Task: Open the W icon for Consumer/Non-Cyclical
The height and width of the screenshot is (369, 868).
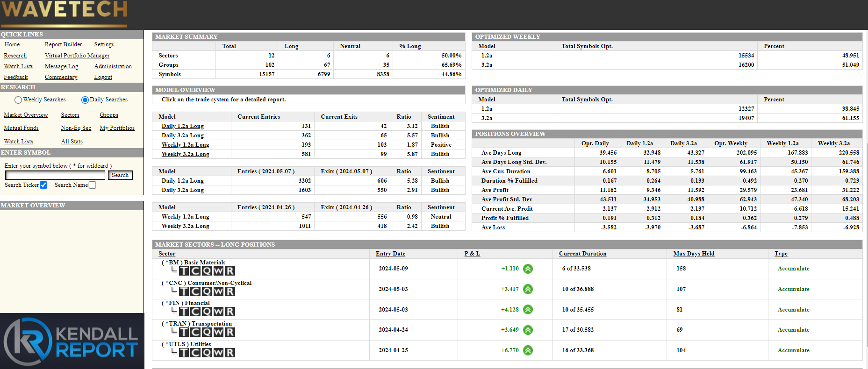Action: [218, 291]
